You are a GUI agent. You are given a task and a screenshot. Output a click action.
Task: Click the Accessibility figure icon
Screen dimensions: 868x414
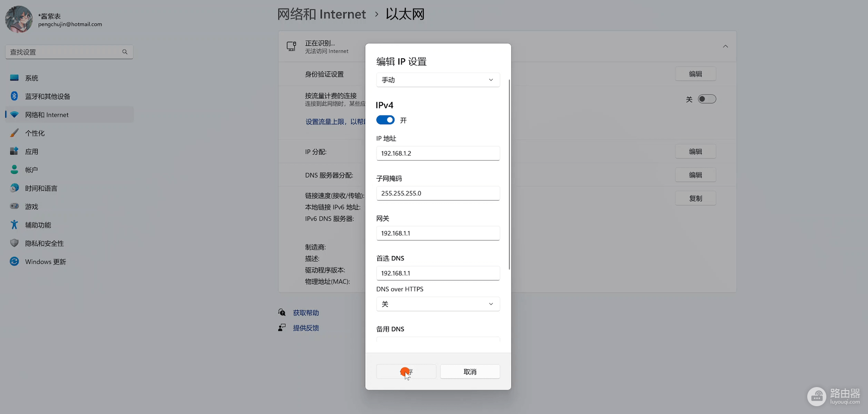coord(14,225)
